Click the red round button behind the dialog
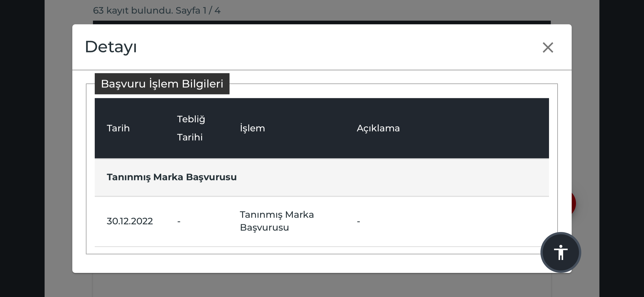The height and width of the screenshot is (297, 644). (x=574, y=203)
